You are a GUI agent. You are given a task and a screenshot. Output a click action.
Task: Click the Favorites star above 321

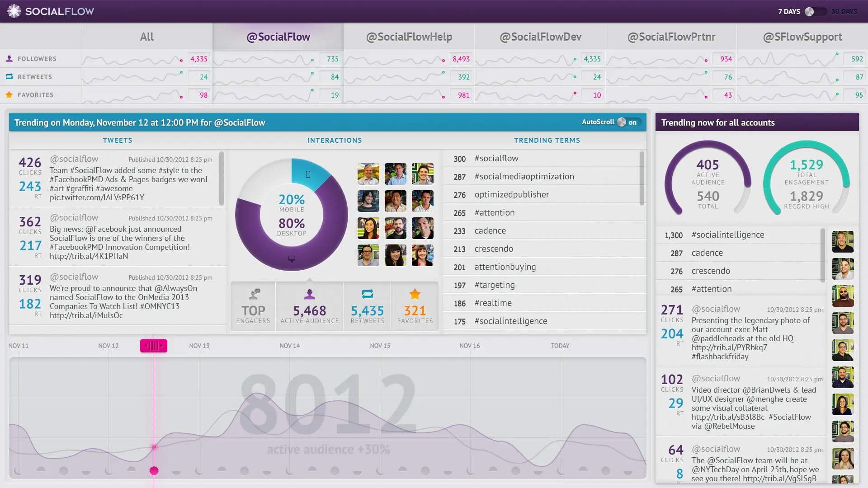[415, 294]
